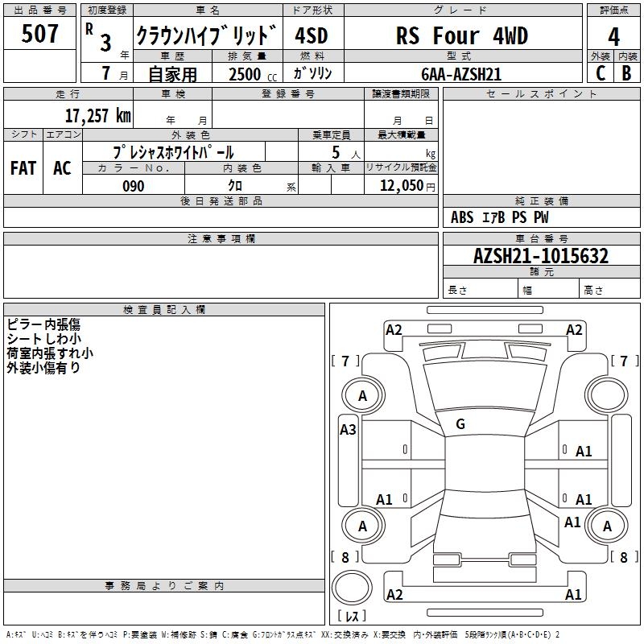Screen dimensions: 644x644
Task: Select the interior grade B cell
Action: click(626, 73)
